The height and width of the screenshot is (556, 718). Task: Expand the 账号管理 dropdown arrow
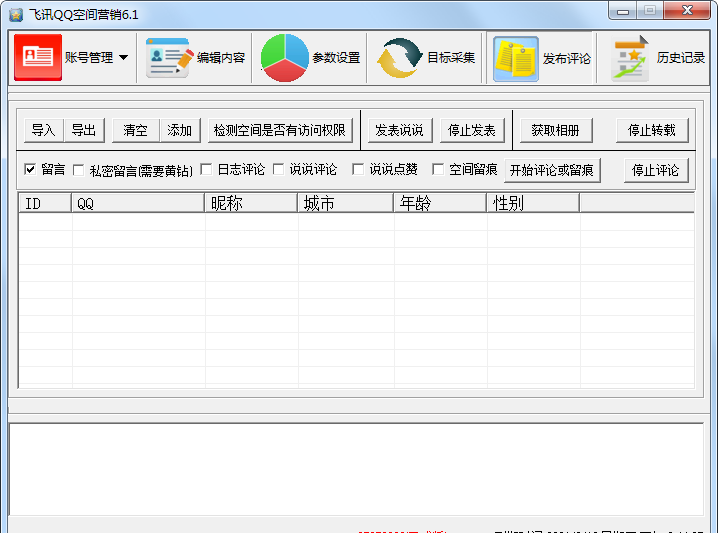pos(123,58)
